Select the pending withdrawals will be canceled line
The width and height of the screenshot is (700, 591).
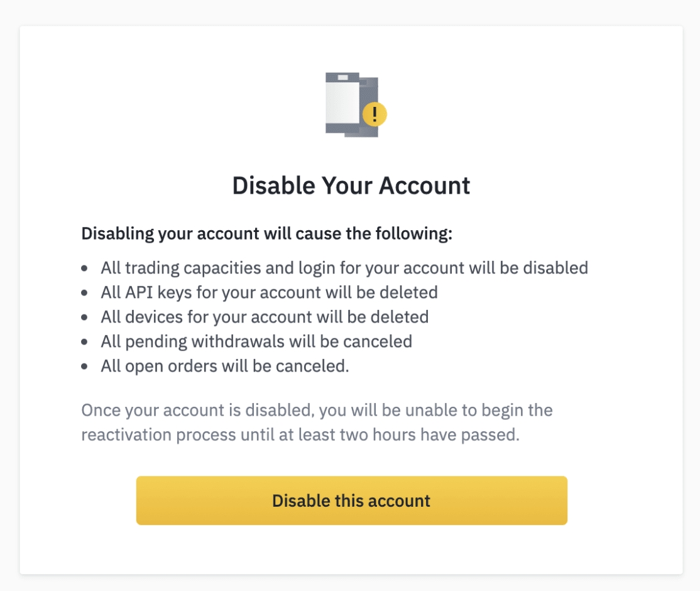(256, 341)
